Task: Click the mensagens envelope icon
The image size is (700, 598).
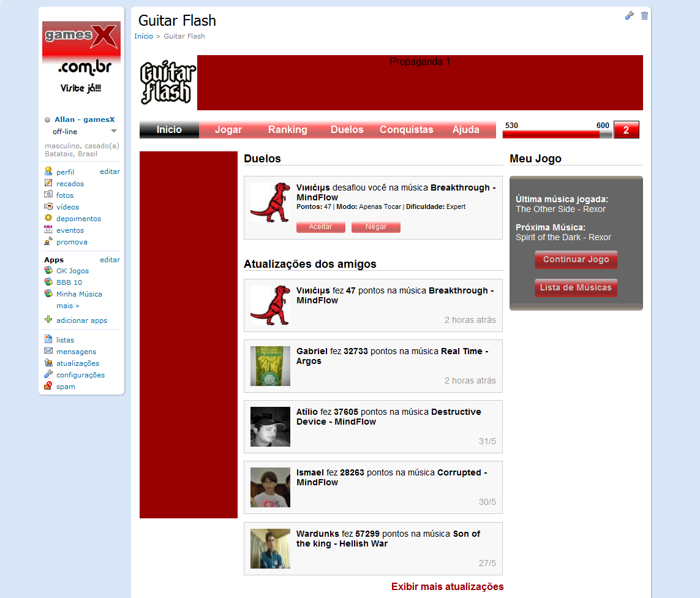Action: (x=48, y=350)
